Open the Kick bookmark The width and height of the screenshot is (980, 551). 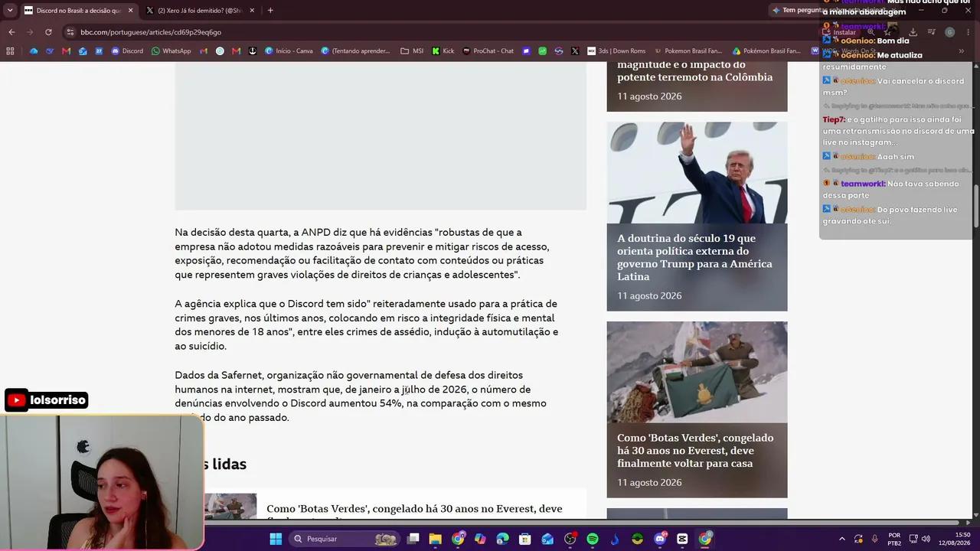443,51
